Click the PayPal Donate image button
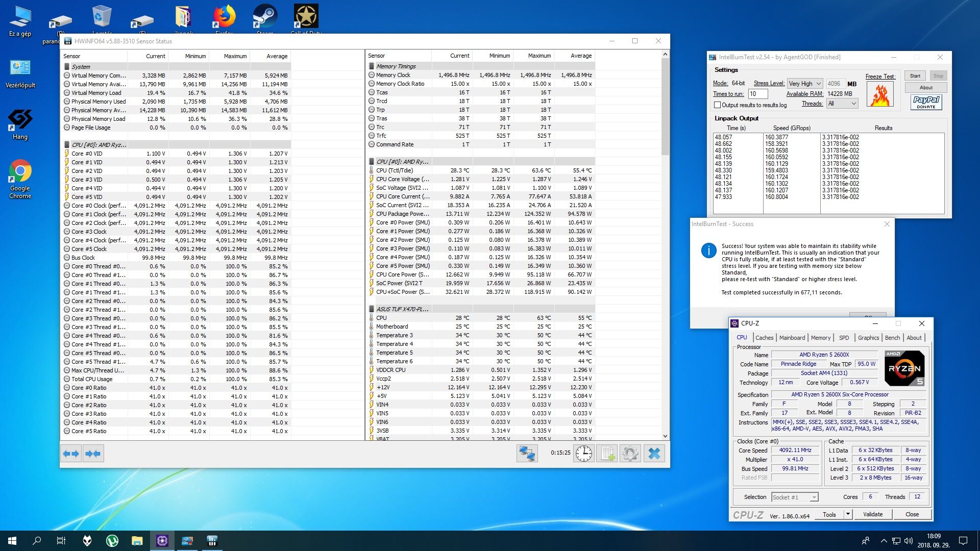 point(926,102)
